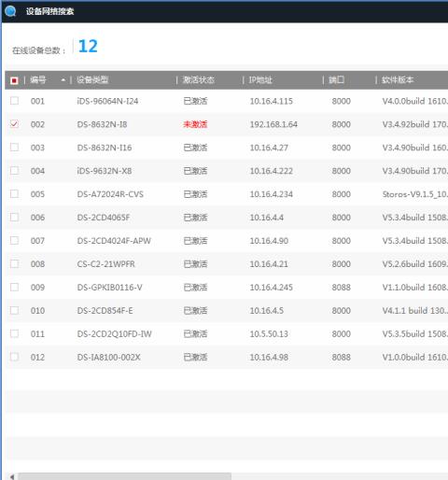Screen dimensions: 448x480
Task: Toggle the select-all checkbox in table header
Action: click(14, 80)
